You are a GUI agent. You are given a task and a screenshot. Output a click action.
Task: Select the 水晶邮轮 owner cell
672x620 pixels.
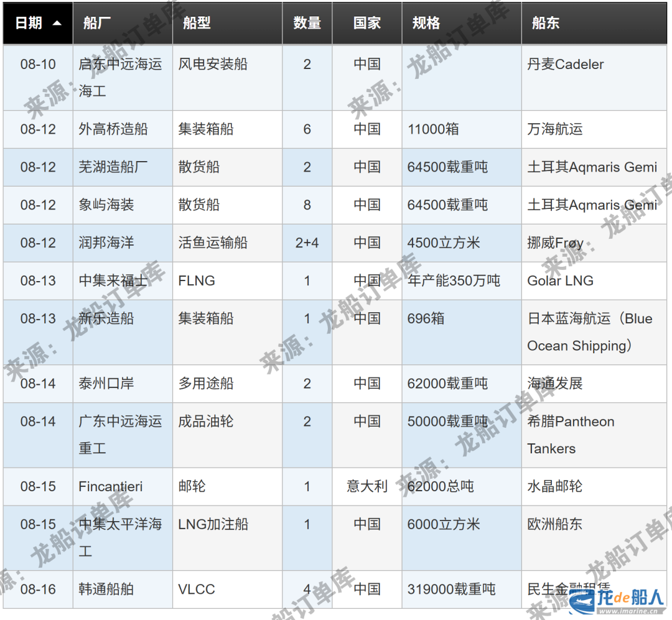(x=594, y=486)
